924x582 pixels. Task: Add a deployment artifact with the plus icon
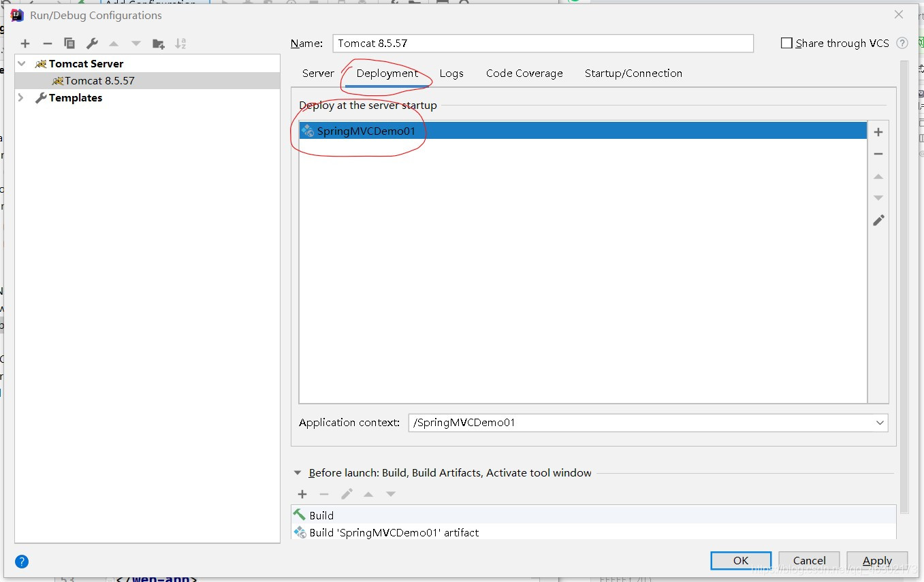pos(878,132)
